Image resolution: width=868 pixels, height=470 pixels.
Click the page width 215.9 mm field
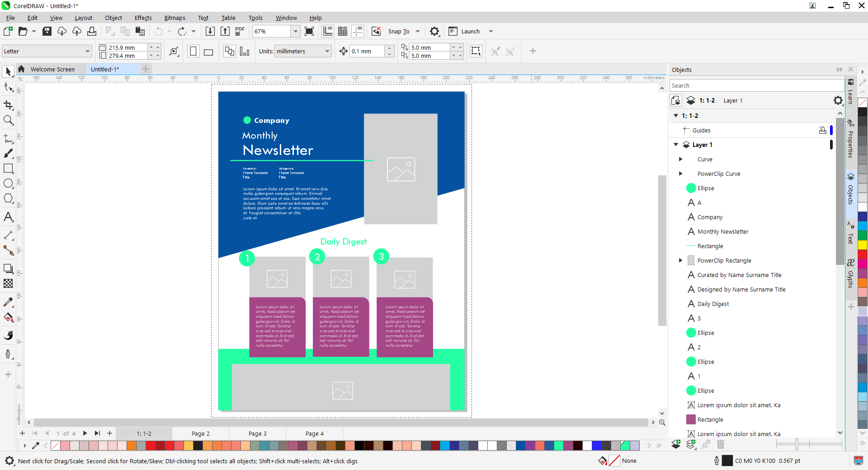[x=127, y=47]
